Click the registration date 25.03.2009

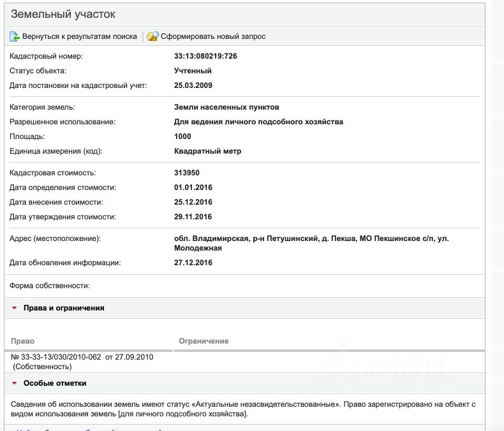coord(193,85)
